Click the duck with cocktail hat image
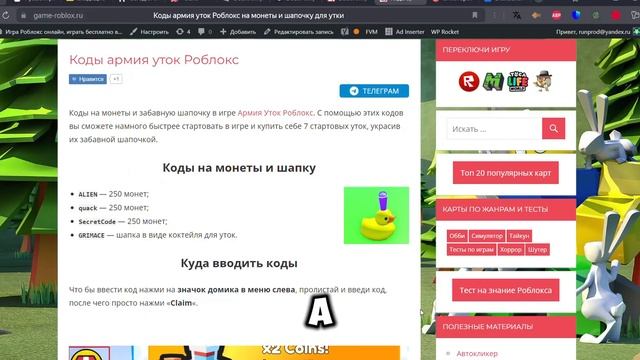The width and height of the screenshot is (640, 360). point(376,215)
